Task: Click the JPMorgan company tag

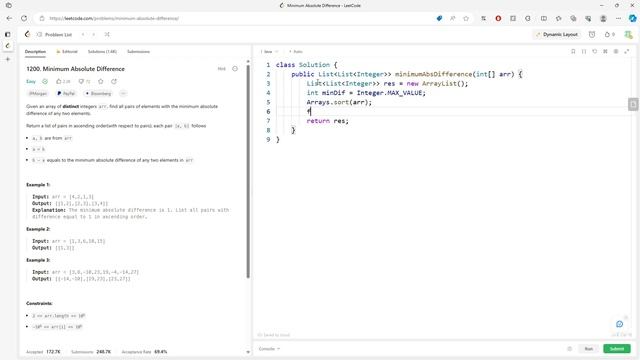Action: click(x=38, y=93)
